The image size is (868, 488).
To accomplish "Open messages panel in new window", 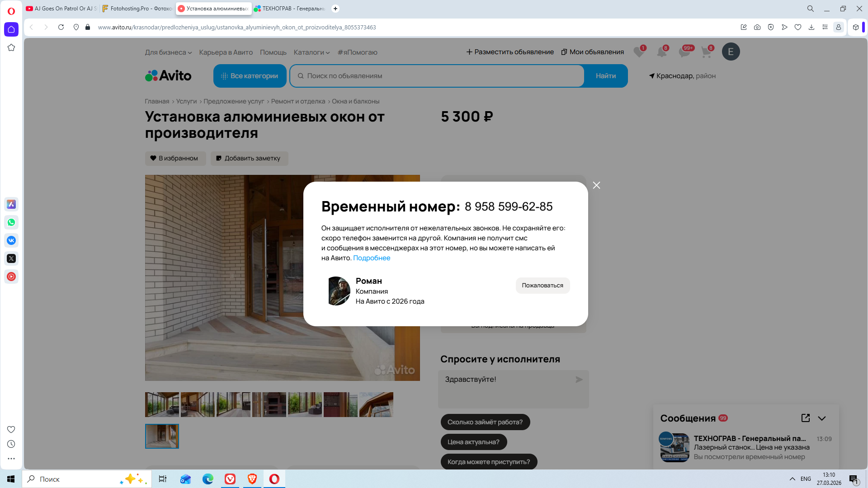I will (x=805, y=418).
